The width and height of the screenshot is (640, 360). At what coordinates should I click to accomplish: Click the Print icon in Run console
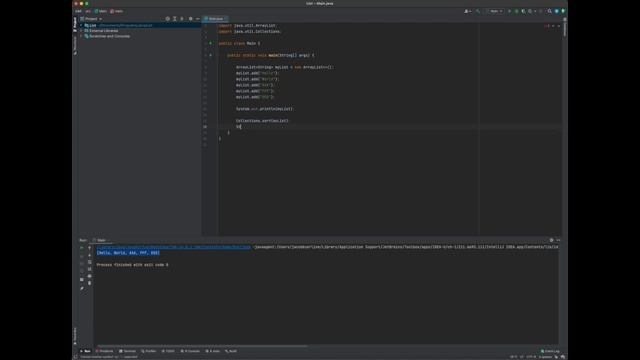pos(90,276)
